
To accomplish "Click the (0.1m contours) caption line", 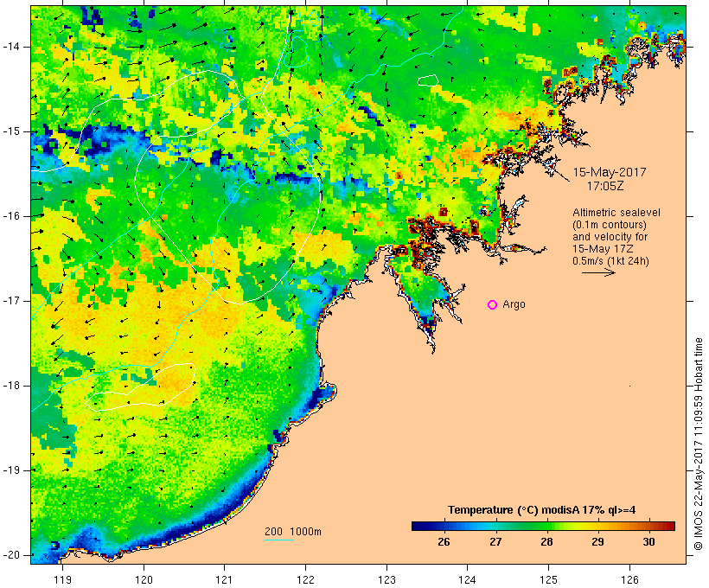I will click(x=610, y=225).
